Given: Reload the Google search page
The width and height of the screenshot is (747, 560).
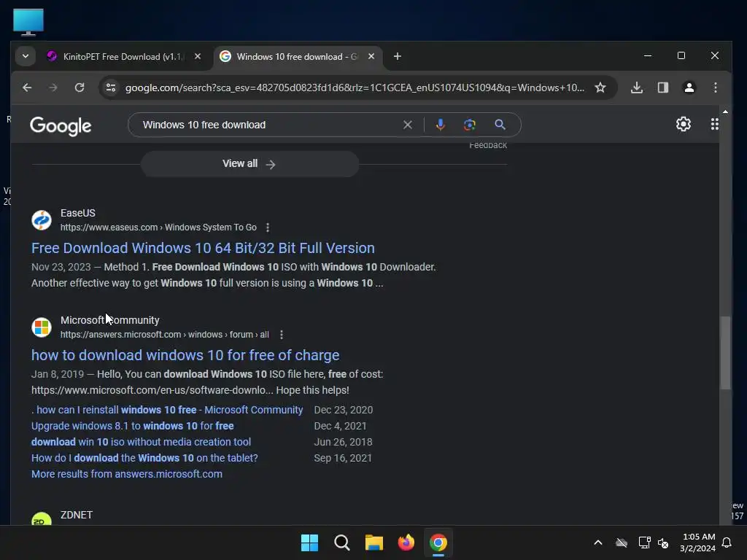Looking at the screenshot, I should (x=80, y=87).
